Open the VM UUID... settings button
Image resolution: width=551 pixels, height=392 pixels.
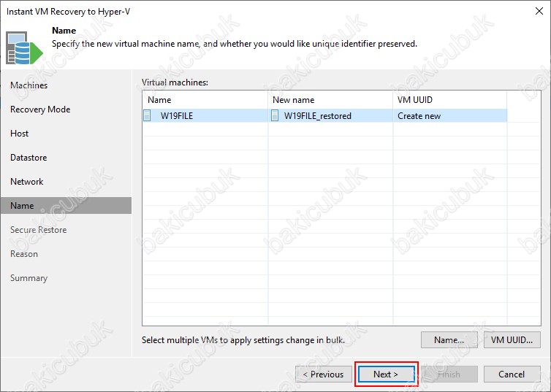512,339
